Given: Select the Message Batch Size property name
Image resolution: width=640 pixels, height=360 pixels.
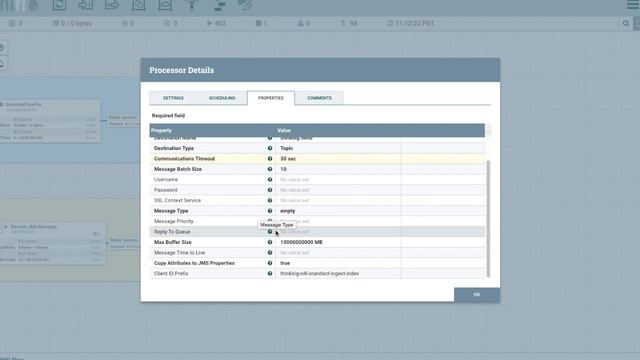Looking at the screenshot, I should [x=178, y=169].
